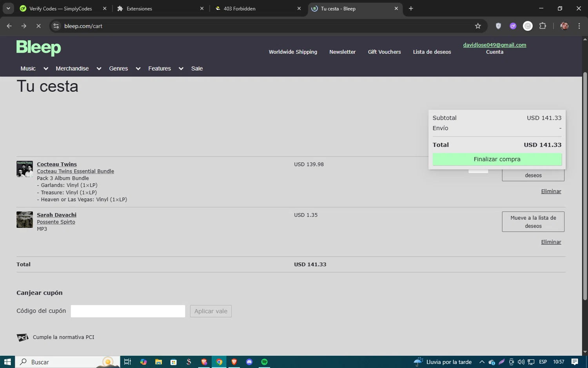Close the 403 Forbidden tab
This screenshot has width=588, height=368.
299,8
